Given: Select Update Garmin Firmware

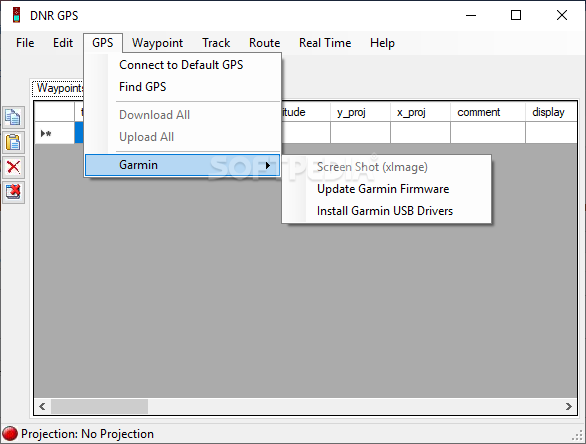Looking at the screenshot, I should tap(386, 189).
